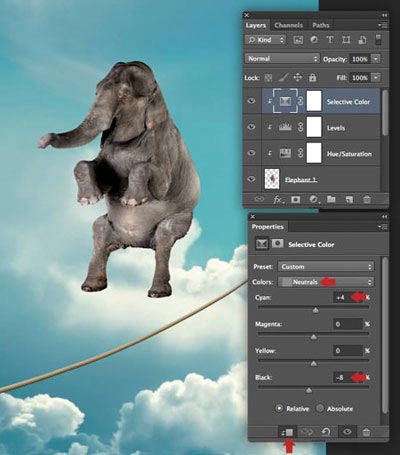The width and height of the screenshot is (400, 455).
Task: Reset adjustment defaults icon in Properties
Action: point(326,432)
